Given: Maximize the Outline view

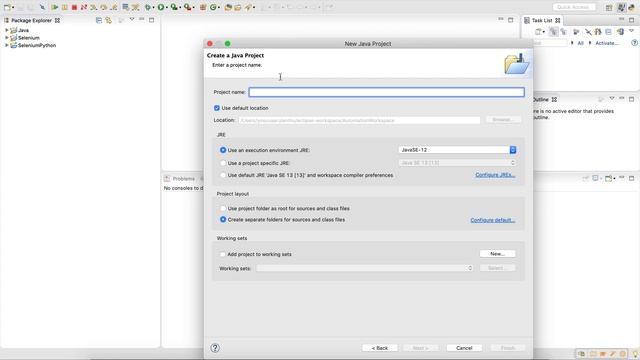Looking at the screenshot, I should point(631,99).
